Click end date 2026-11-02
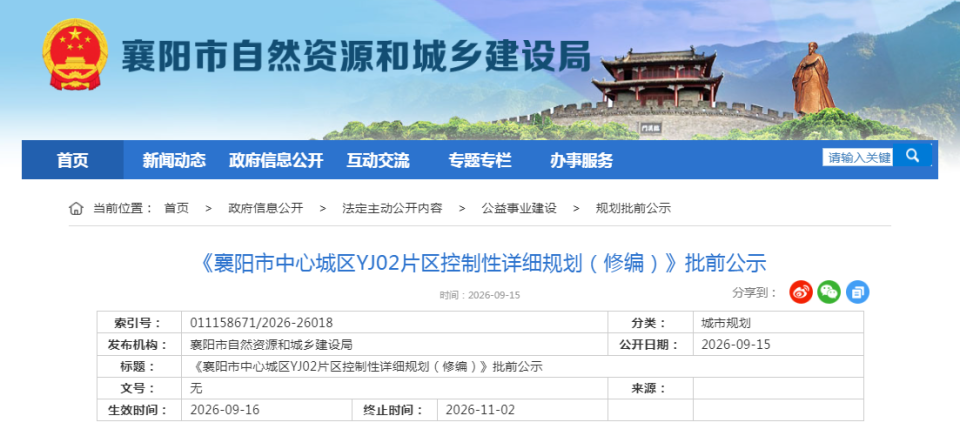The image size is (960, 436). (x=481, y=410)
